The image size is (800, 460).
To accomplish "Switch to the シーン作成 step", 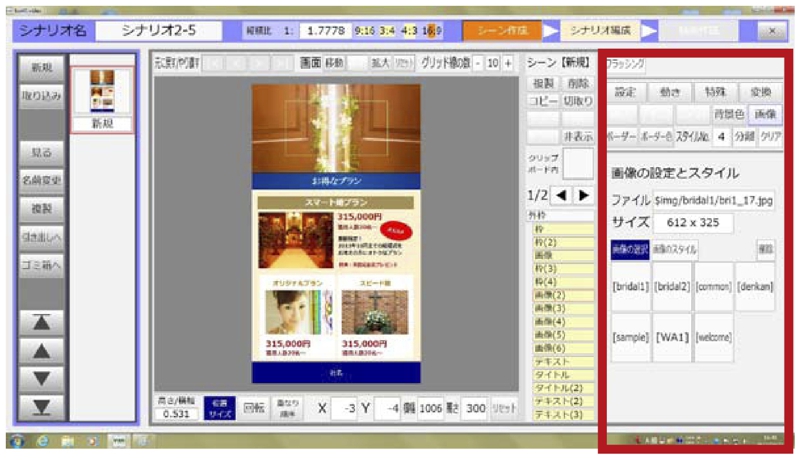I will [502, 31].
